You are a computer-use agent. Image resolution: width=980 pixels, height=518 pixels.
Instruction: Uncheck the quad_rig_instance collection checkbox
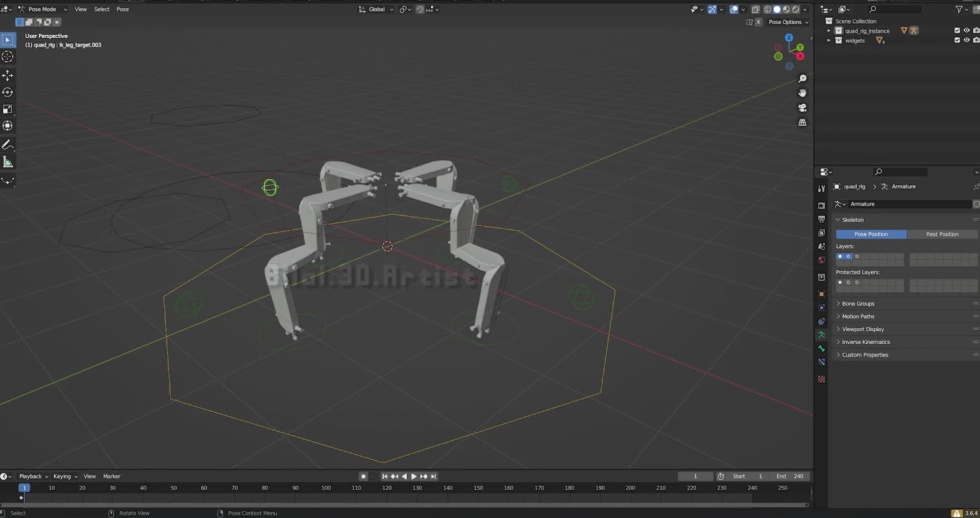pyautogui.click(x=957, y=30)
